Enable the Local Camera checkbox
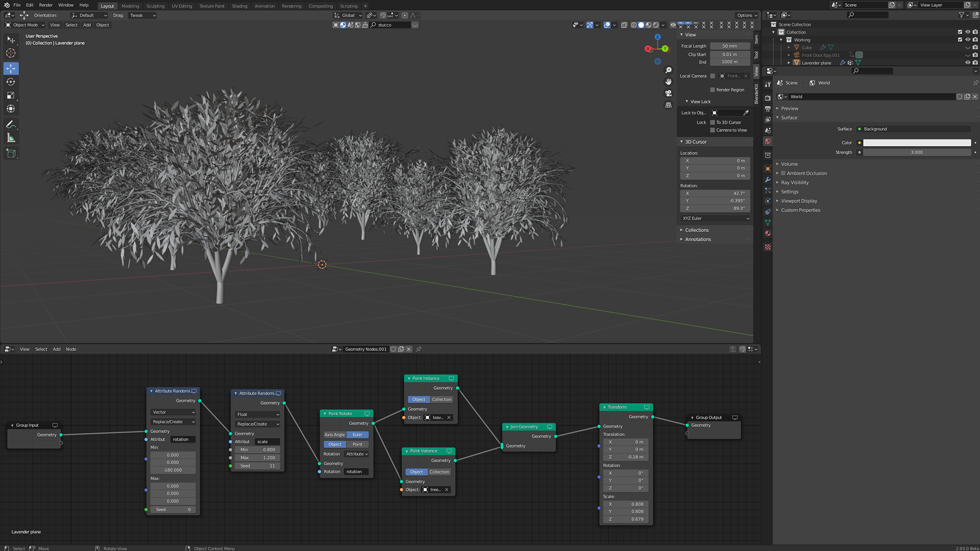The width and height of the screenshot is (980, 551). [713, 76]
